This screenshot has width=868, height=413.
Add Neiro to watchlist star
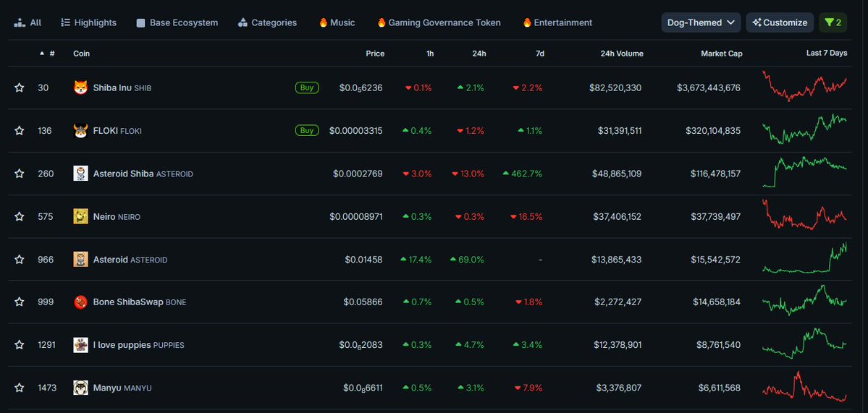click(20, 216)
